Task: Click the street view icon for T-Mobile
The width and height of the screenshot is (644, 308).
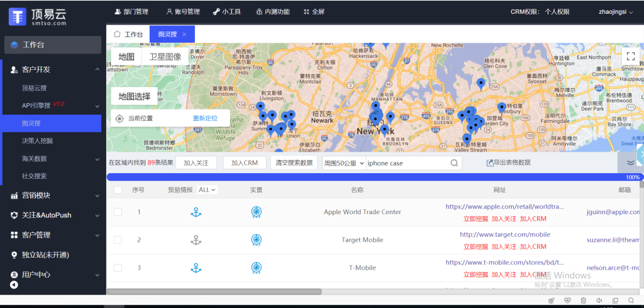Action: (x=256, y=268)
